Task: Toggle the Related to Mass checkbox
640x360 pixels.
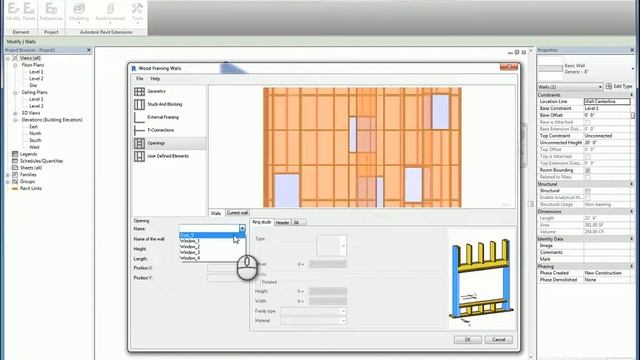Action: click(x=588, y=177)
